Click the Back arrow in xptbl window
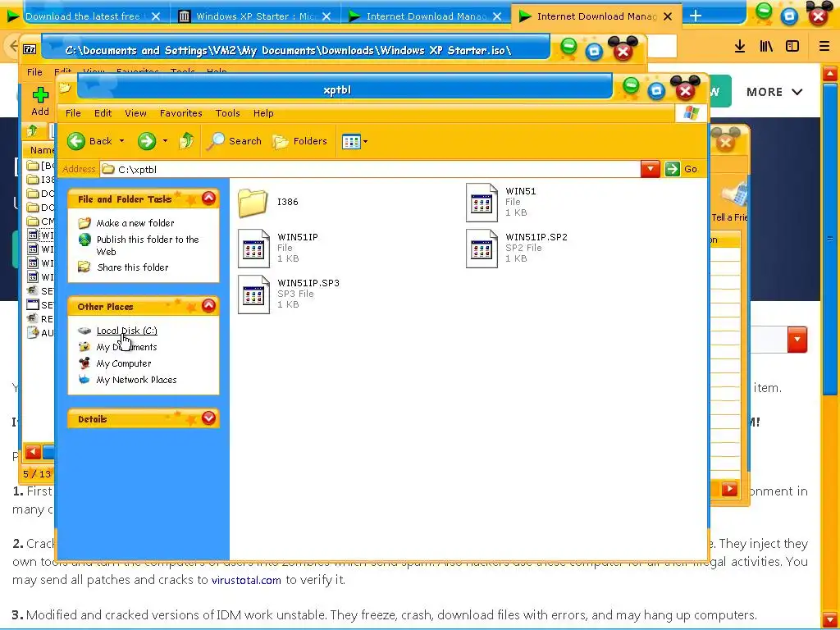Screen dimensions: 840x630 coord(76,141)
